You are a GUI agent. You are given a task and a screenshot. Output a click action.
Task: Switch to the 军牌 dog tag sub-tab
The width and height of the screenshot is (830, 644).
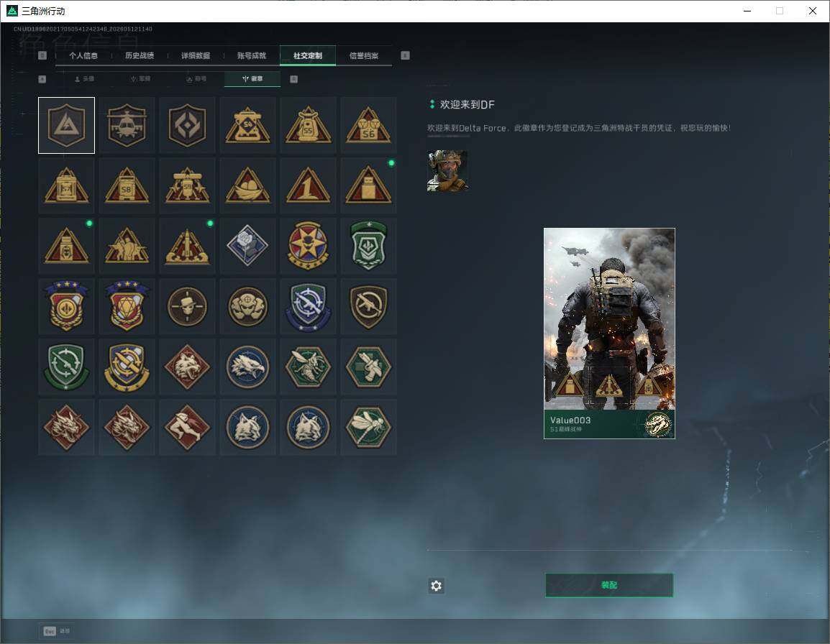[x=140, y=79]
